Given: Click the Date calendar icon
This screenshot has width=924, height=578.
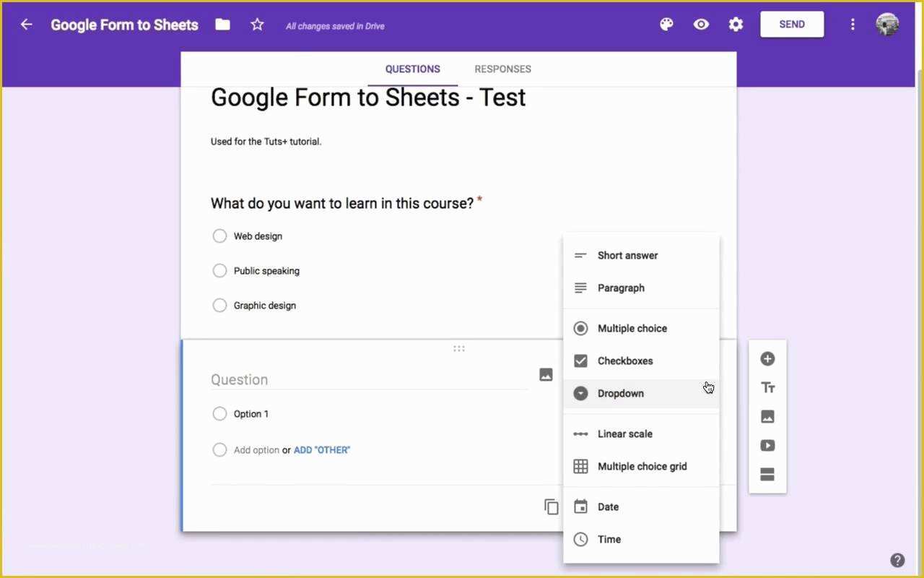Looking at the screenshot, I should pyautogui.click(x=580, y=506).
